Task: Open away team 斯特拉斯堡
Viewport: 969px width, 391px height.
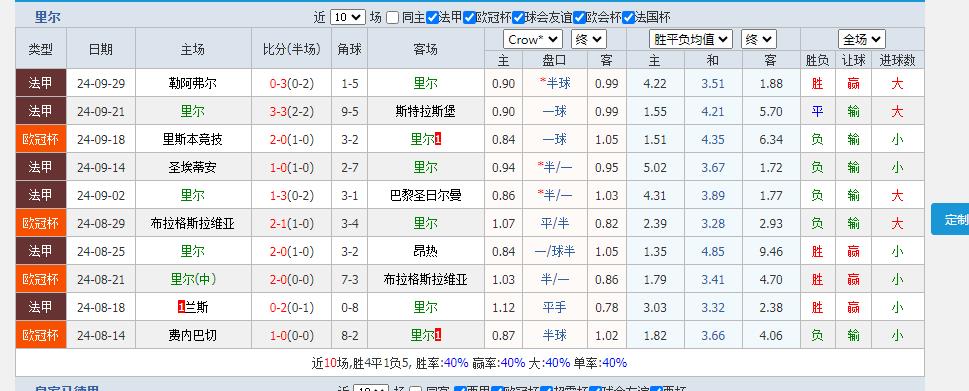Action: 426,112
